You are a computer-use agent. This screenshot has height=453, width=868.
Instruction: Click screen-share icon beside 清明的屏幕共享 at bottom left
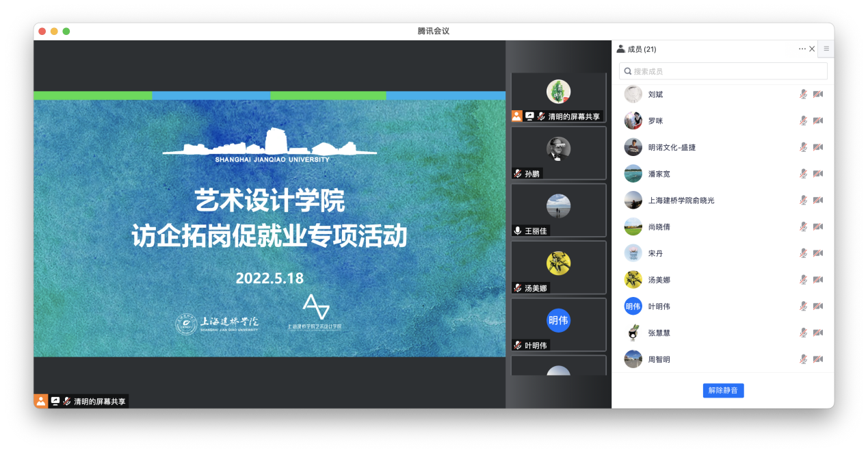click(55, 401)
